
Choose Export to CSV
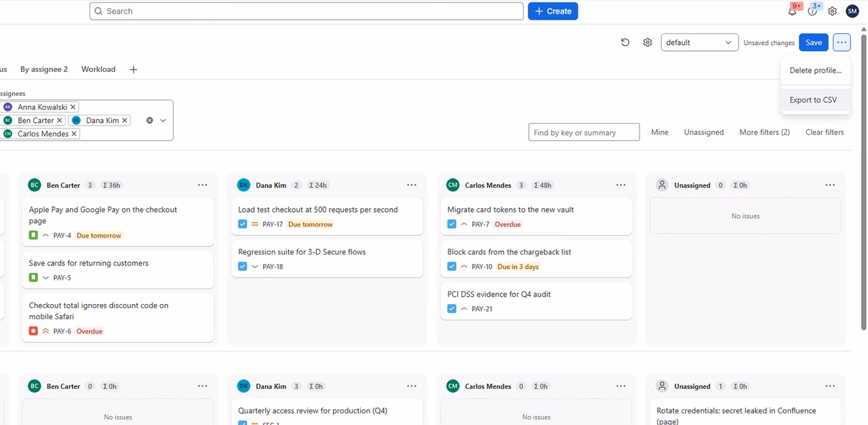[816, 100]
